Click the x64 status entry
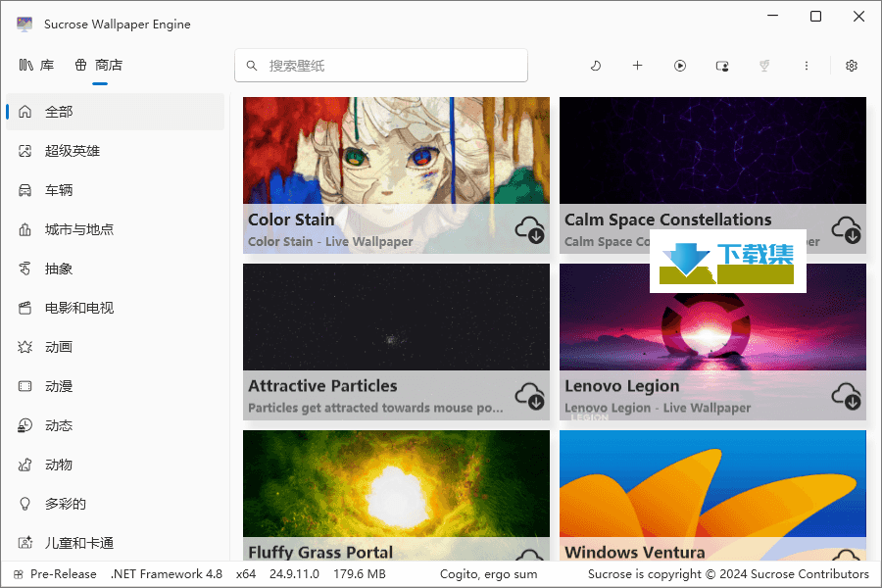The image size is (882, 588). coord(246,574)
